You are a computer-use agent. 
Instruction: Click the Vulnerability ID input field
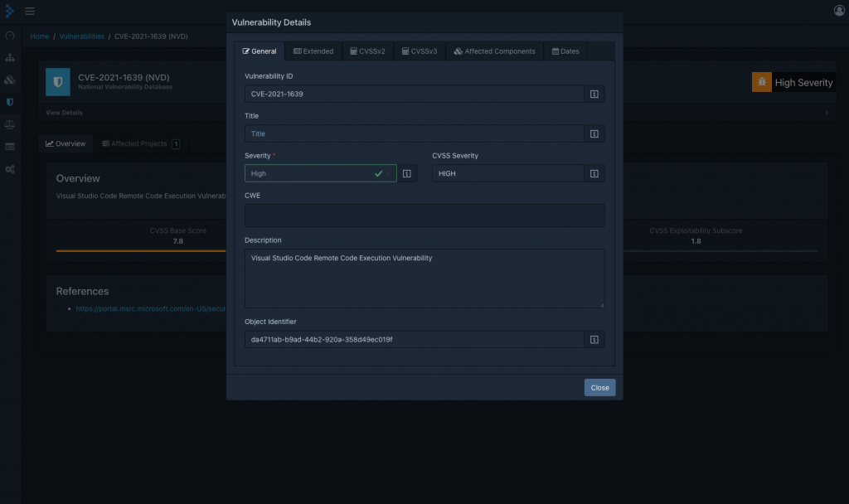(415, 94)
